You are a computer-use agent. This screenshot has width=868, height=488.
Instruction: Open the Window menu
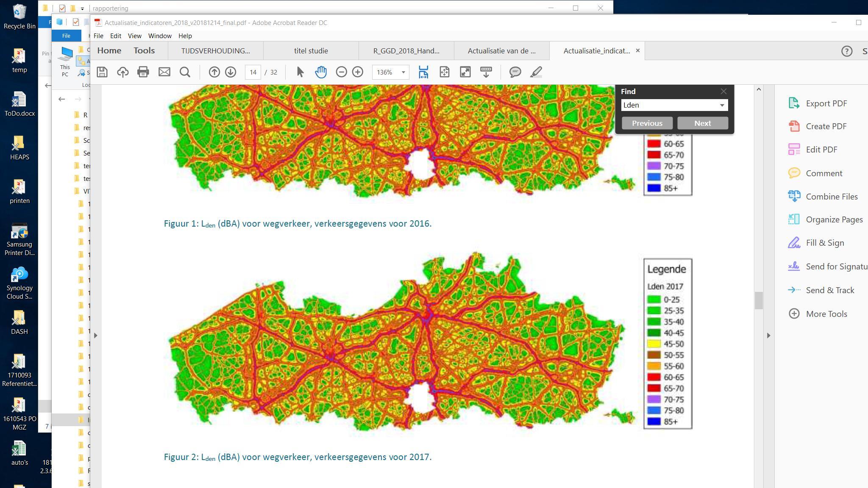[159, 36]
